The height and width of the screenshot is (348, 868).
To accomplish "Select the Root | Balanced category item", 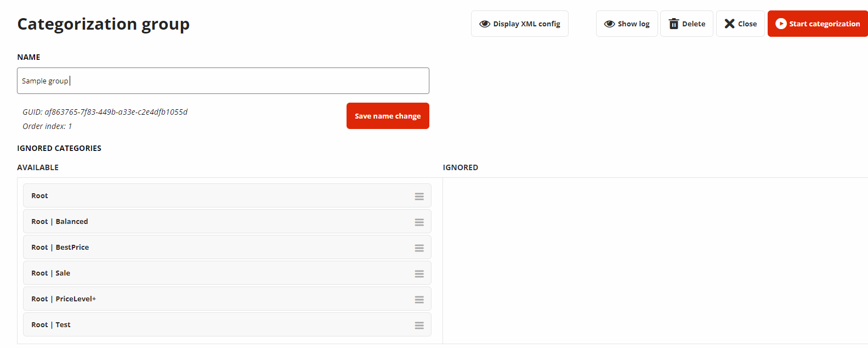I will click(227, 221).
